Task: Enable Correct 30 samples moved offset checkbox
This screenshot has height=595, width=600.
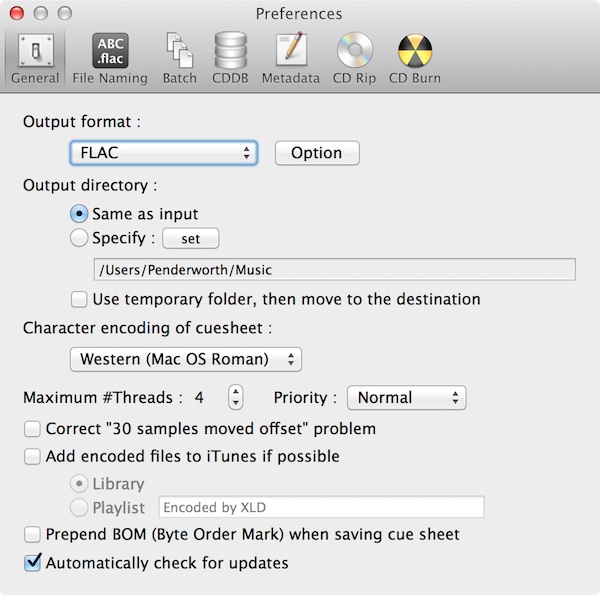Action: pos(32,429)
